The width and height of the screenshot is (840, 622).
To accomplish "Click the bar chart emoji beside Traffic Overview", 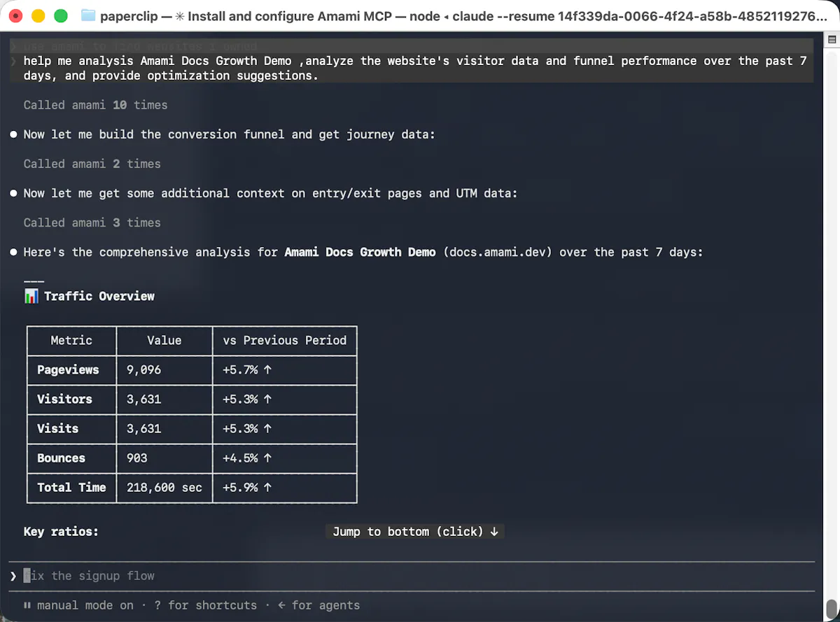I will pyautogui.click(x=31, y=296).
